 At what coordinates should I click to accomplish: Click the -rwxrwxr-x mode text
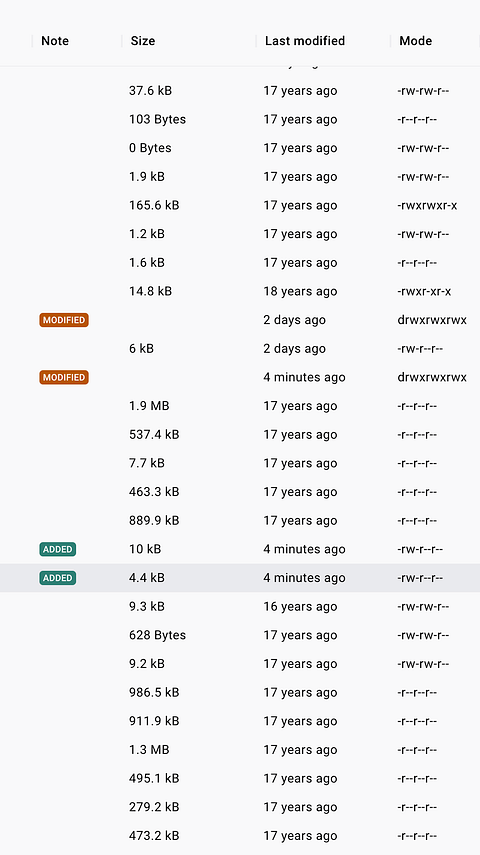coord(427,206)
